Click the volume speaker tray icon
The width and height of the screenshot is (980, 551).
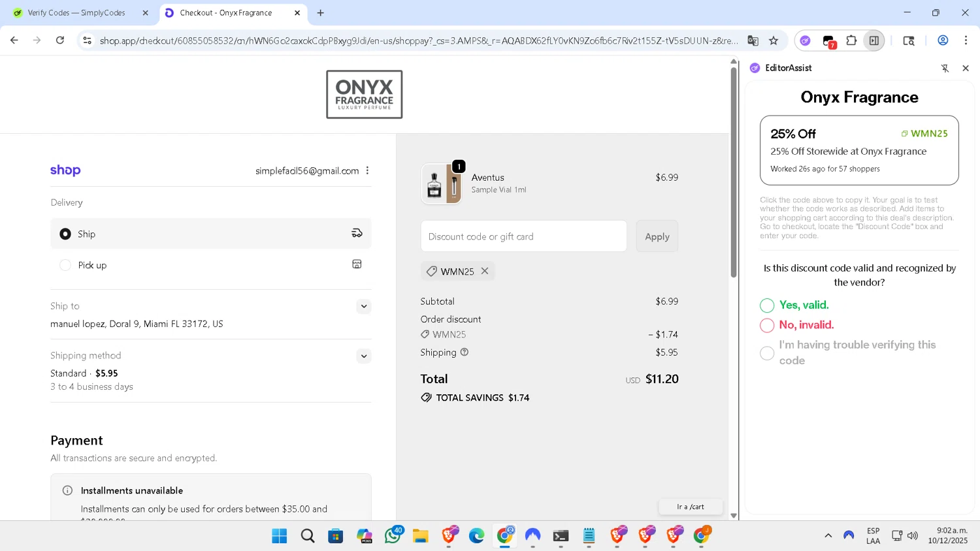913,535
